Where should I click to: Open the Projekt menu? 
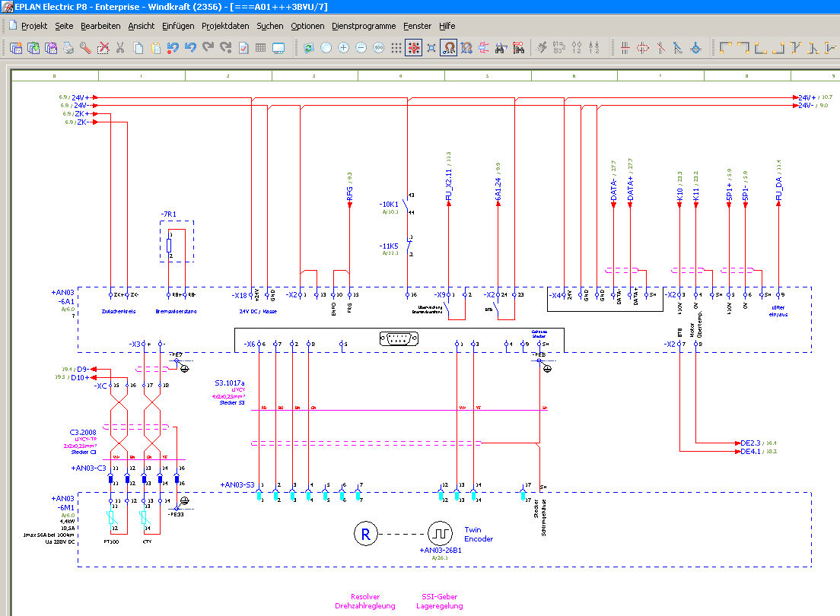[33, 26]
